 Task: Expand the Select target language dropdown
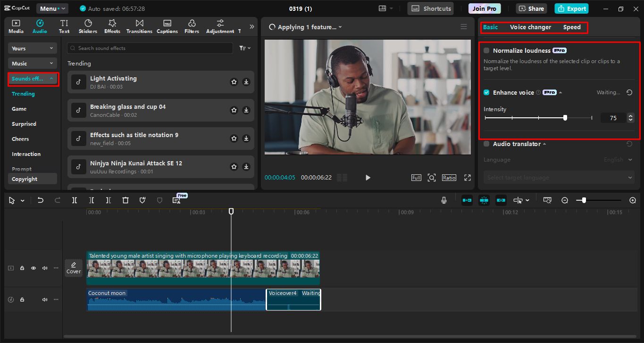559,177
